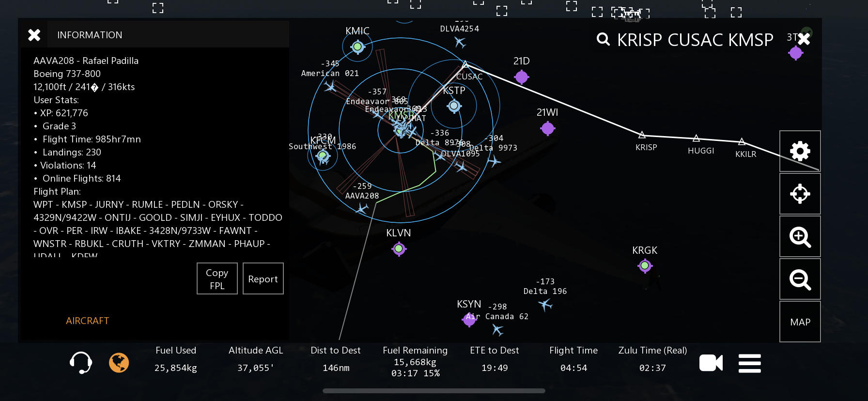Tap the search magnifier icon
868x401 pixels.
603,39
